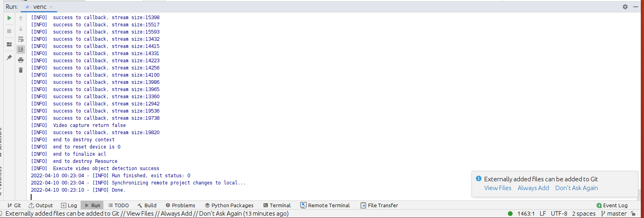Click 'Synchronizing remote project changes' line

(x=138, y=183)
